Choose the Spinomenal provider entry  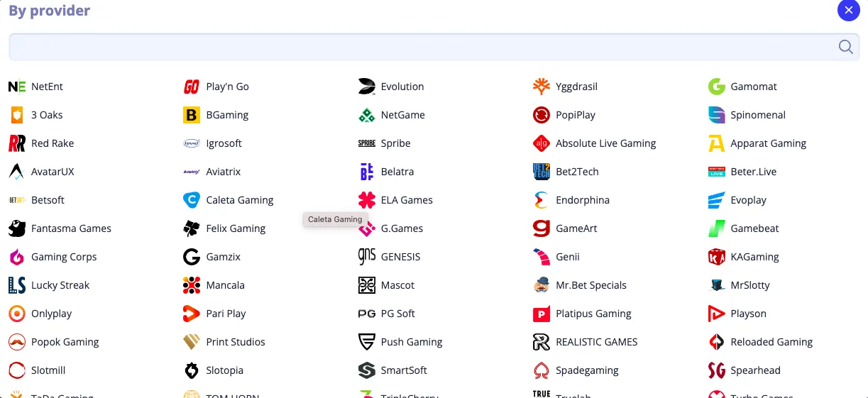(x=758, y=115)
